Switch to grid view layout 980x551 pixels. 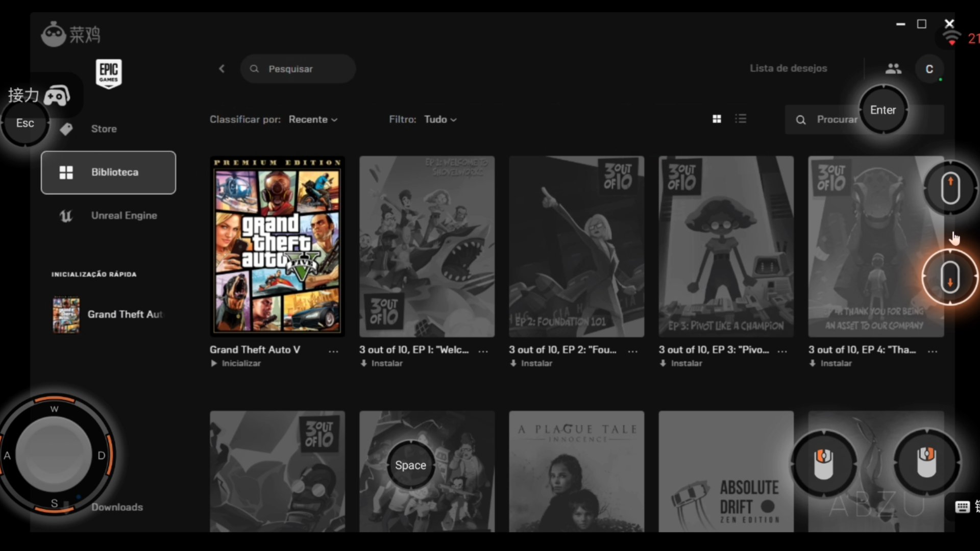coord(717,119)
